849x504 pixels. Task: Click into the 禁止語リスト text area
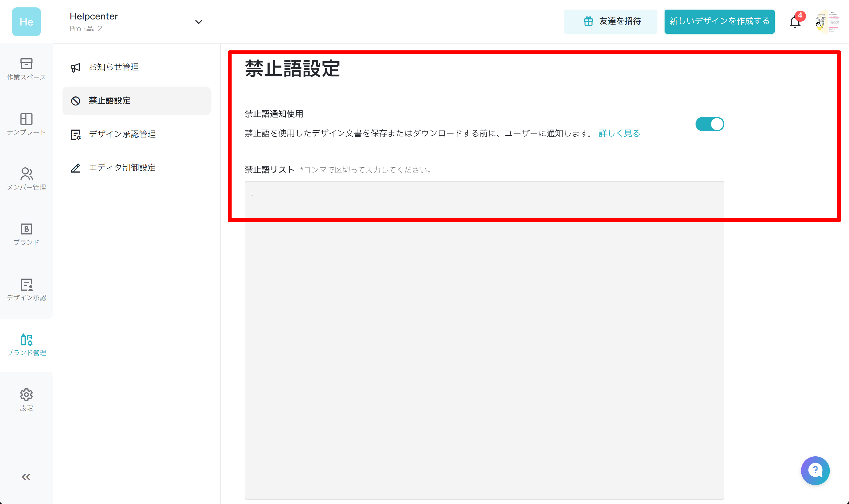tap(484, 340)
